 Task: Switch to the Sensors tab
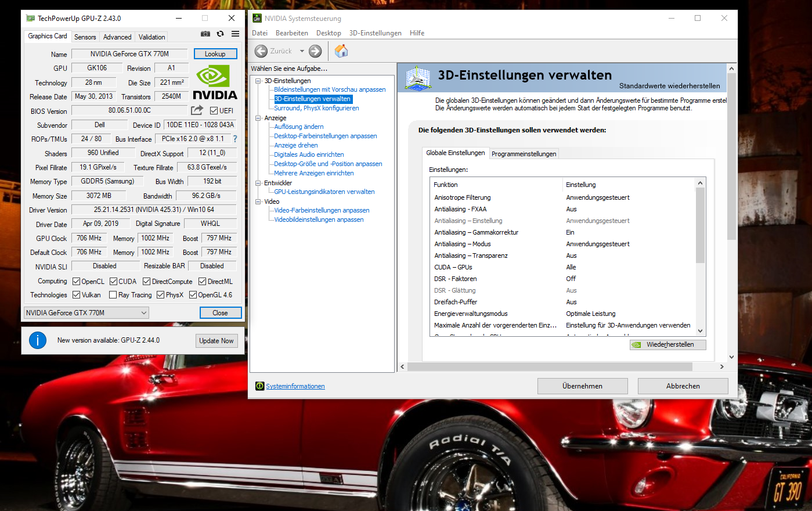point(85,37)
